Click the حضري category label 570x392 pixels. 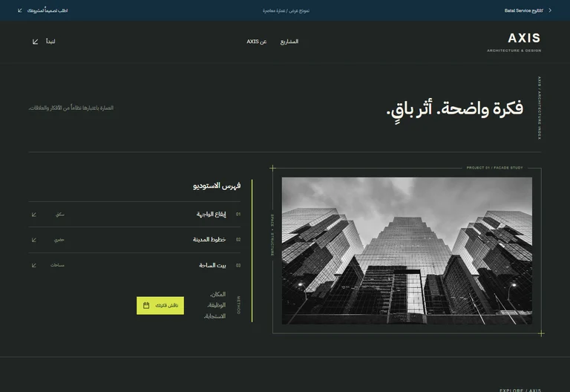tap(59, 240)
